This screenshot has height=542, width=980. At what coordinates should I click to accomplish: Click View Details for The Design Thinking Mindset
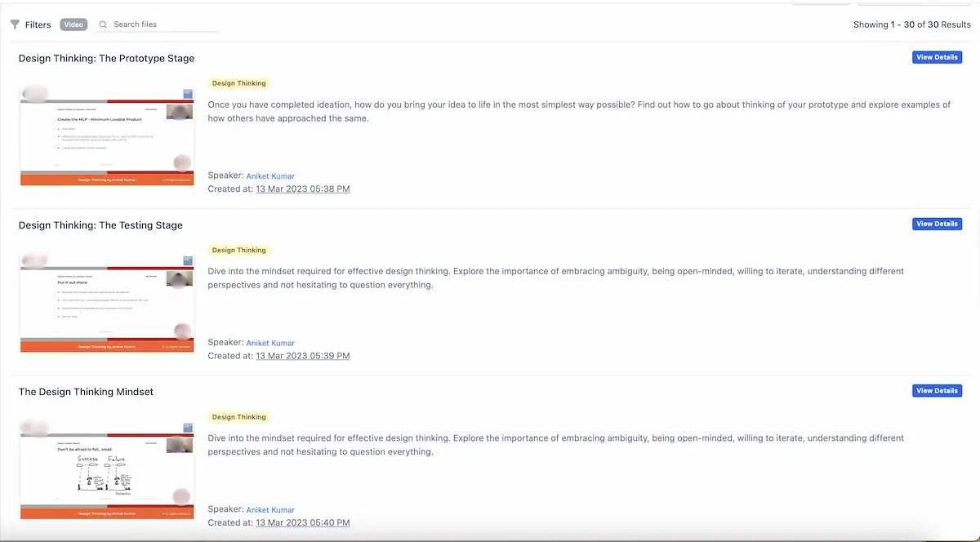[x=937, y=390]
